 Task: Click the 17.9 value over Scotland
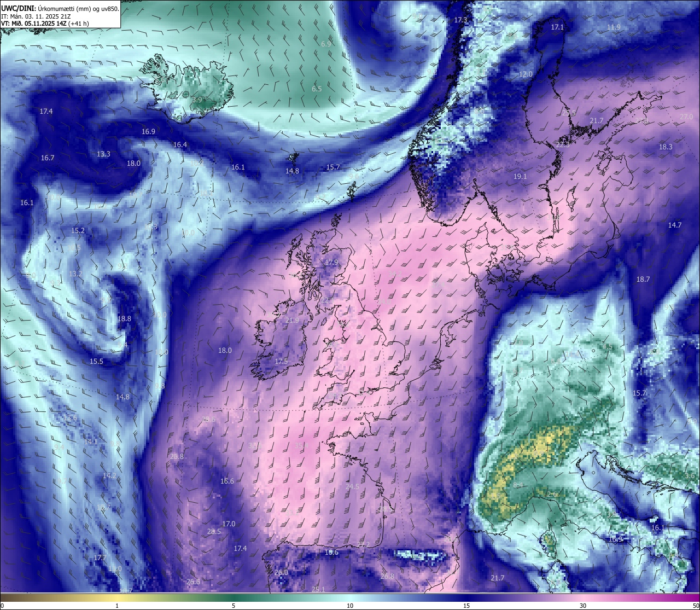pos(331,262)
